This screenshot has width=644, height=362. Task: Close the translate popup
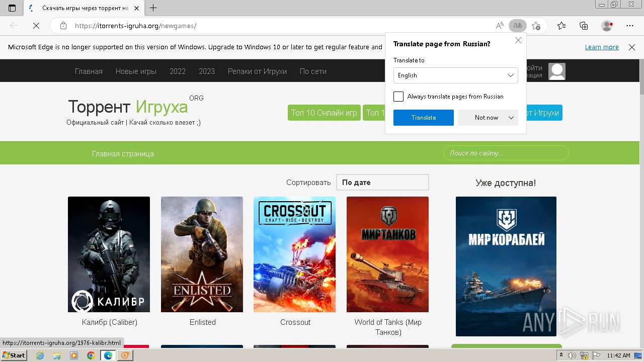[518, 40]
